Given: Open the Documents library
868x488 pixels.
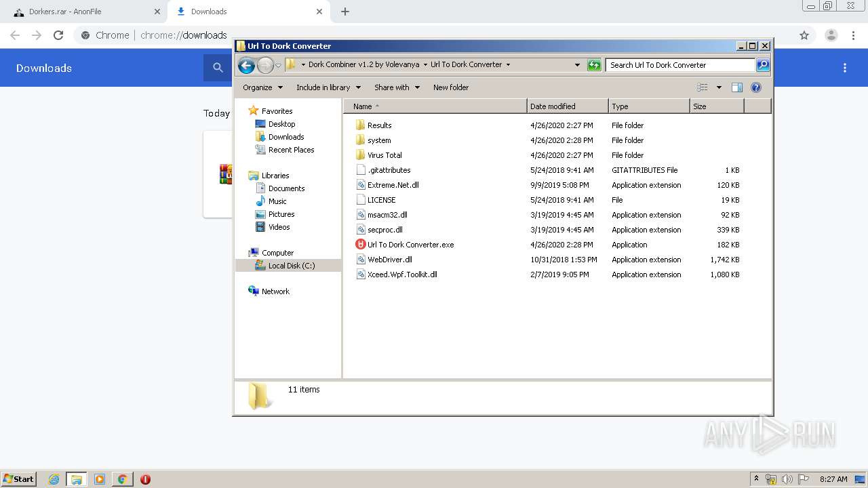Looking at the screenshot, I should coord(286,188).
